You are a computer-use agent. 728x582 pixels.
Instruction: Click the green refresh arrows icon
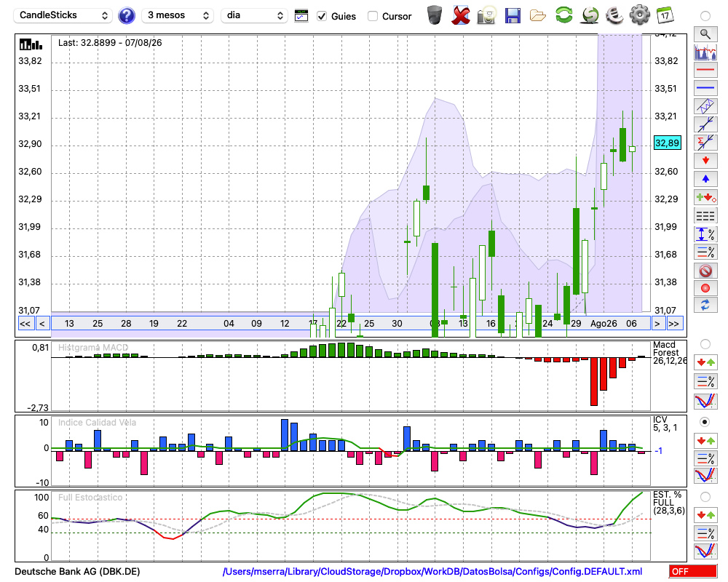(564, 15)
